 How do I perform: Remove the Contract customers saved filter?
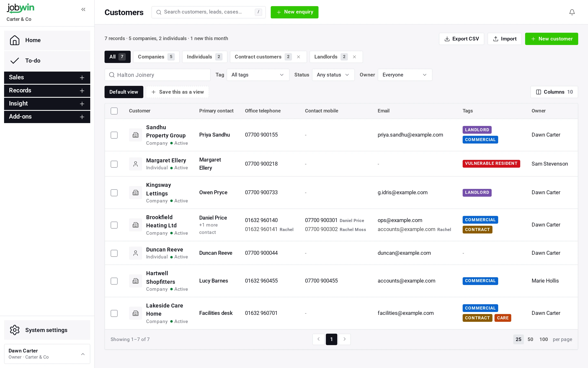(298, 57)
